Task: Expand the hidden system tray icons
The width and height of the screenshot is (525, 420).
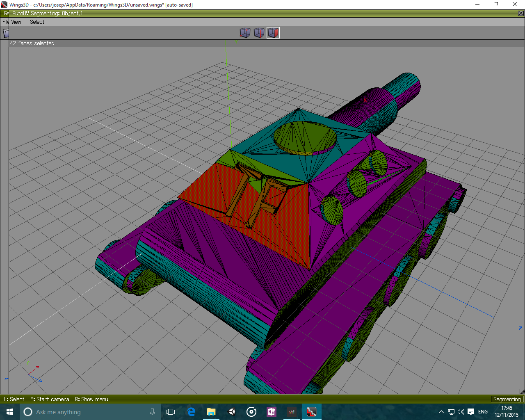Action: coord(441,412)
